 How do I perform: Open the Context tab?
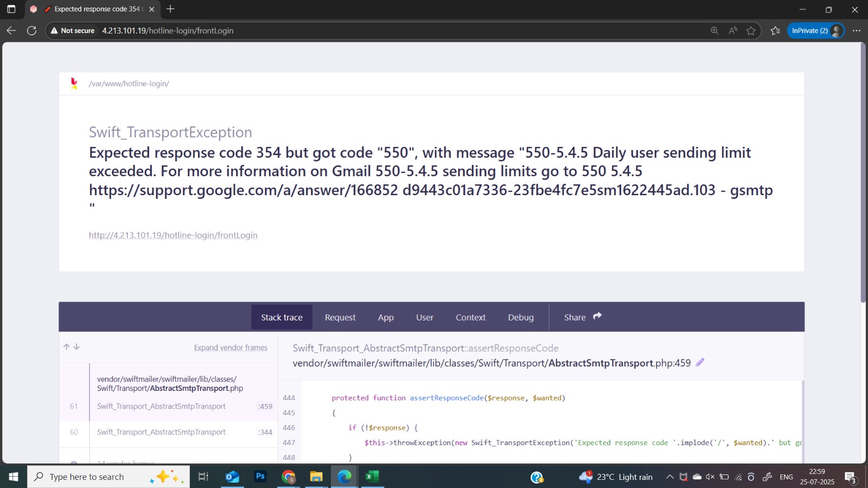coord(470,317)
